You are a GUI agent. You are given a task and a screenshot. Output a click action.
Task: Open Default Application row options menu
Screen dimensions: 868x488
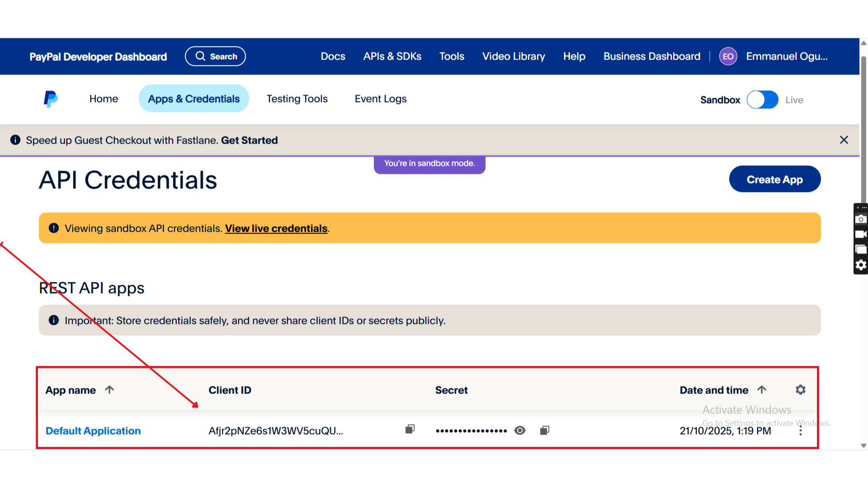(801, 431)
